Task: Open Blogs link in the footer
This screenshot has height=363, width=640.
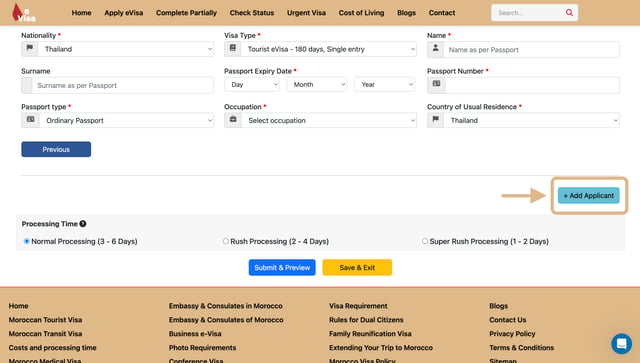Action: [499, 306]
